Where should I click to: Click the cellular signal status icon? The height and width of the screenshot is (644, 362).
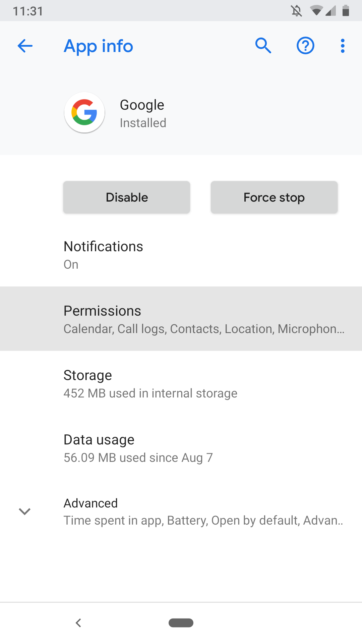pyautogui.click(x=330, y=10)
